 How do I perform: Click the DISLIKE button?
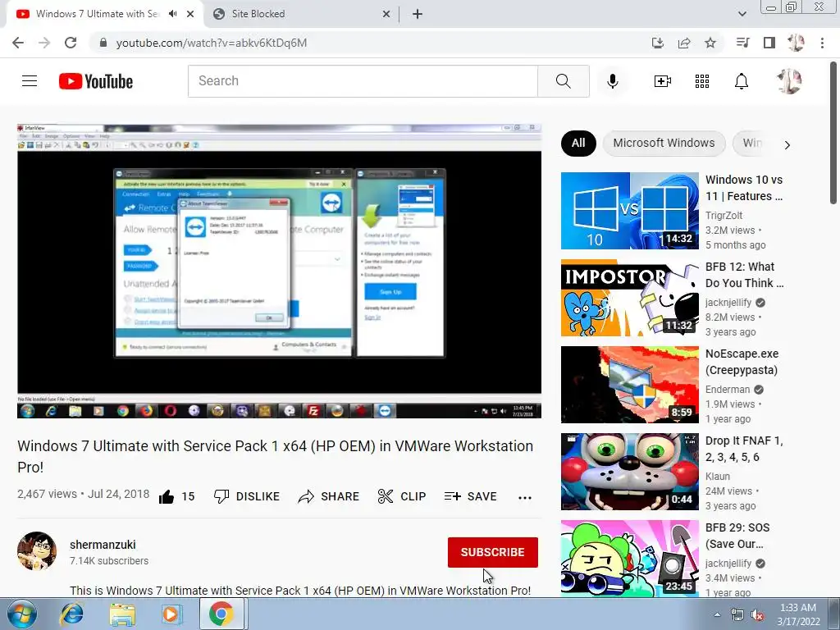(246, 496)
